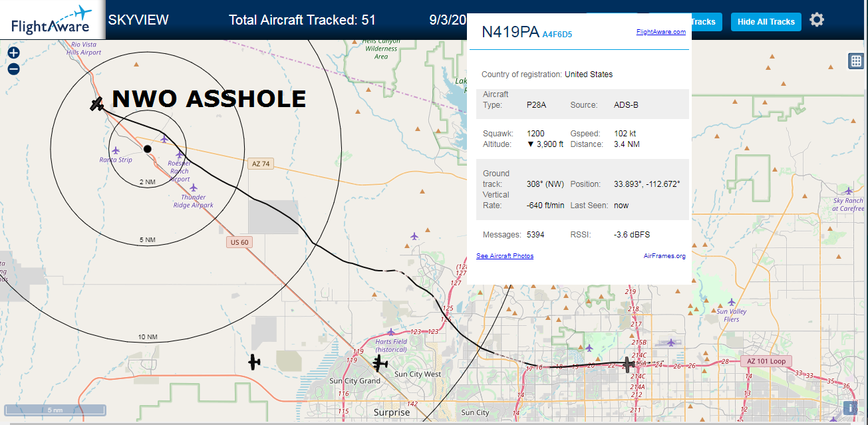Click the source value ADS-B
Viewport: 868px width, 425px height.
coord(626,105)
